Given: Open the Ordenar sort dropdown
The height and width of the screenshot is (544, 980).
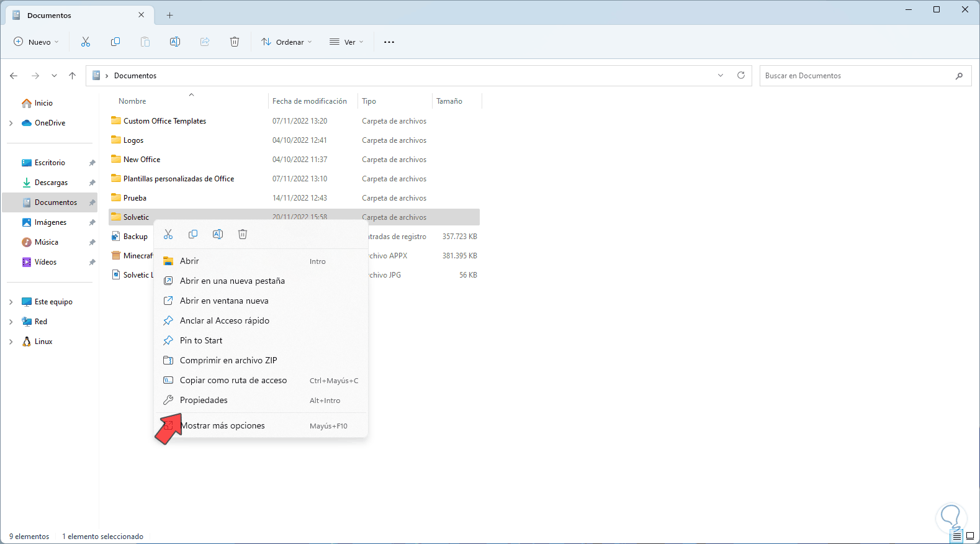Looking at the screenshot, I should coord(287,42).
